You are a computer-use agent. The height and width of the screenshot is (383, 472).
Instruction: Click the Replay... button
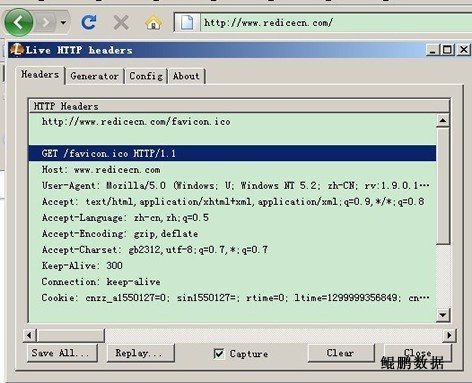[141, 353]
